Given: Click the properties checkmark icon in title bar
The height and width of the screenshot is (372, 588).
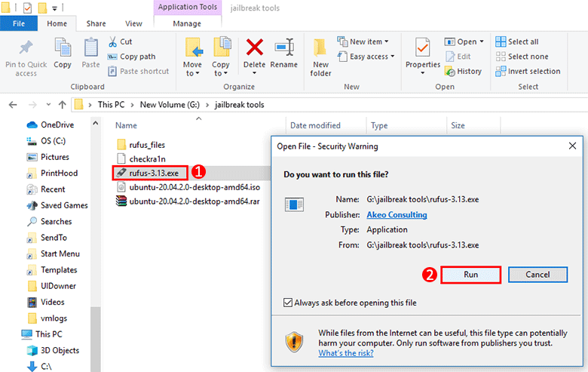Looking at the screenshot, I should point(27,8).
